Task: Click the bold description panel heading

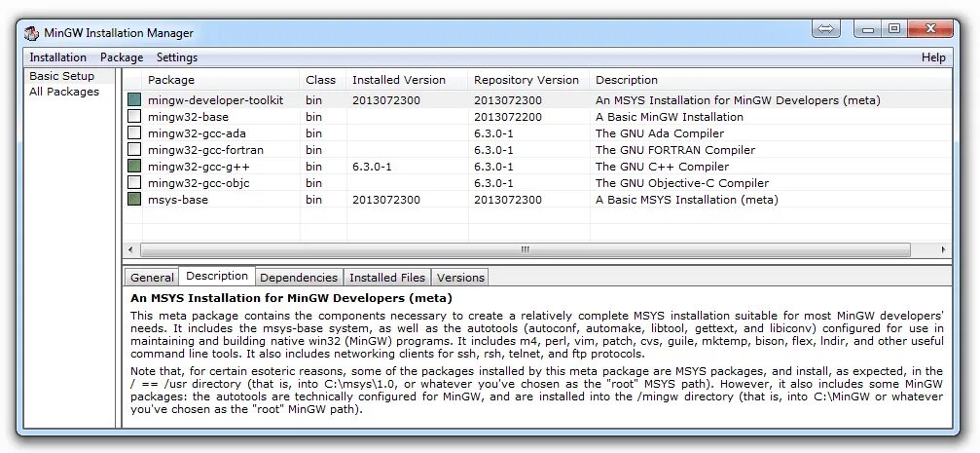Action: [x=291, y=298]
